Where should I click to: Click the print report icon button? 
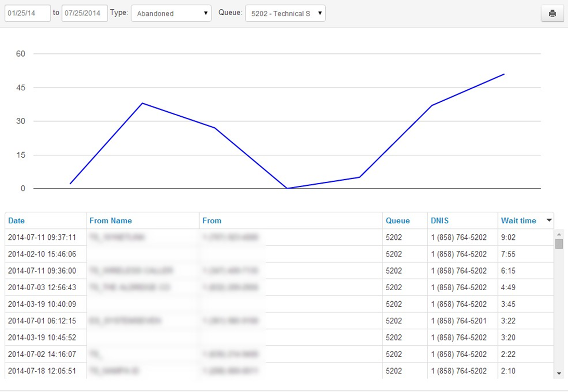552,13
